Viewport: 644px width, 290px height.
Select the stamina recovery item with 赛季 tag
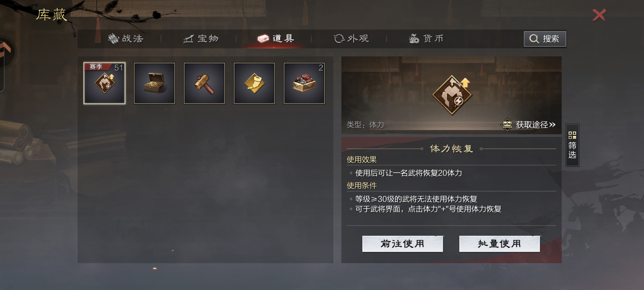[104, 83]
